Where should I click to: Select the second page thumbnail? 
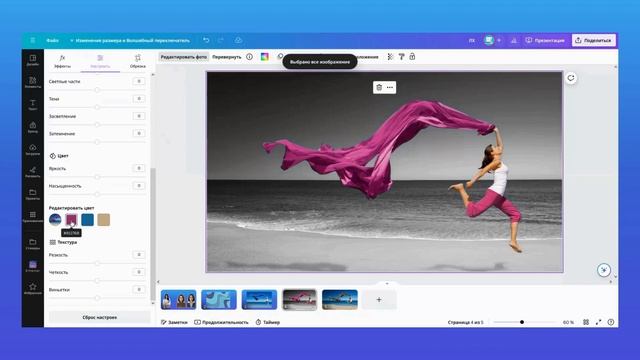219,300
